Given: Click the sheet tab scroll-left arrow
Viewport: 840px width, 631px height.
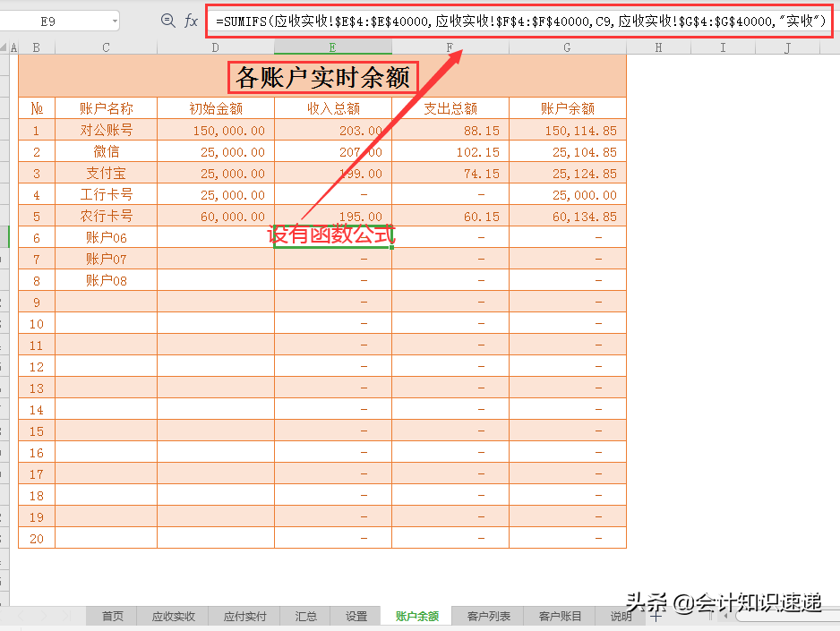Looking at the screenshot, I should pyautogui.click(x=21, y=616).
